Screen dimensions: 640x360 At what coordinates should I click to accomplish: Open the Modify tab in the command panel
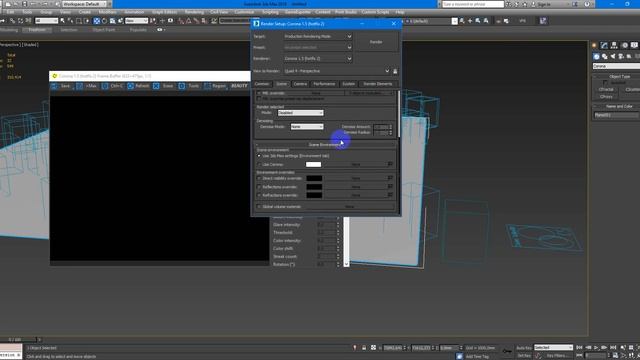tap(604, 45)
